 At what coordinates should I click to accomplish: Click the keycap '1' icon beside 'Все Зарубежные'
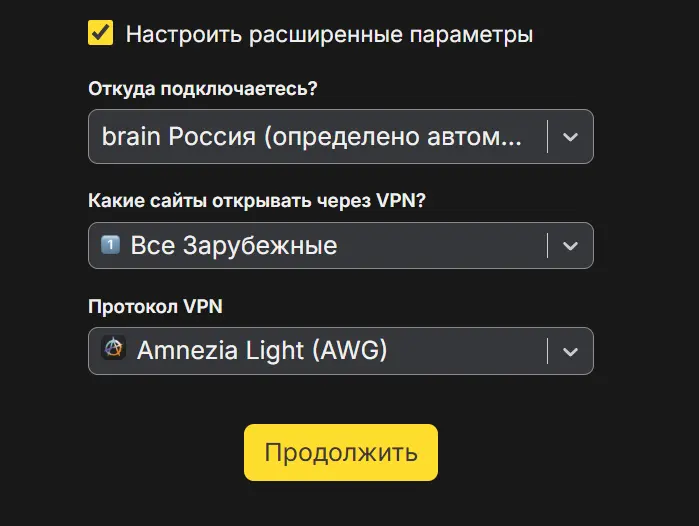pos(110,245)
